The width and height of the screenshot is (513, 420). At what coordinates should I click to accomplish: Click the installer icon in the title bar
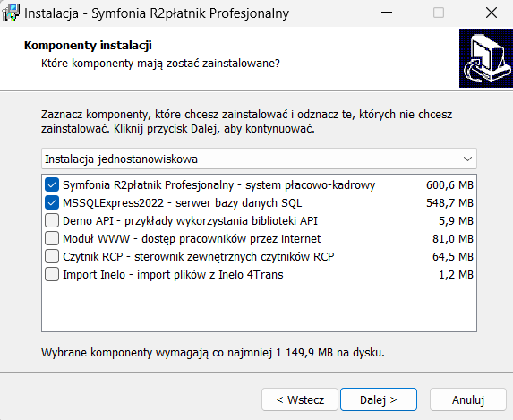pos(11,13)
